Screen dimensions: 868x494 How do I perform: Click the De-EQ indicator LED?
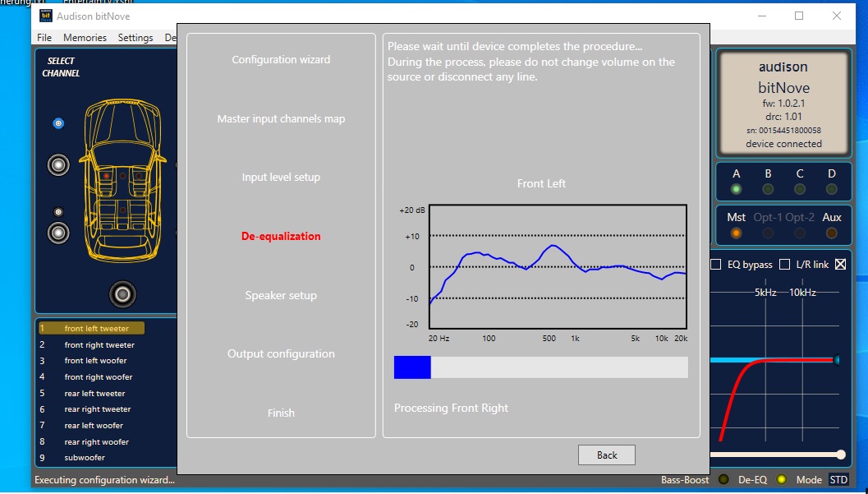[x=782, y=480]
